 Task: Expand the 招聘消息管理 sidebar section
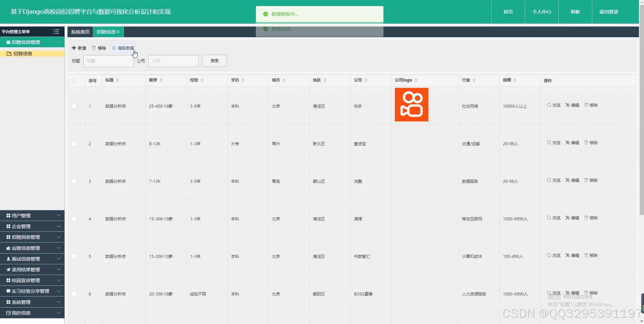[x=32, y=237]
